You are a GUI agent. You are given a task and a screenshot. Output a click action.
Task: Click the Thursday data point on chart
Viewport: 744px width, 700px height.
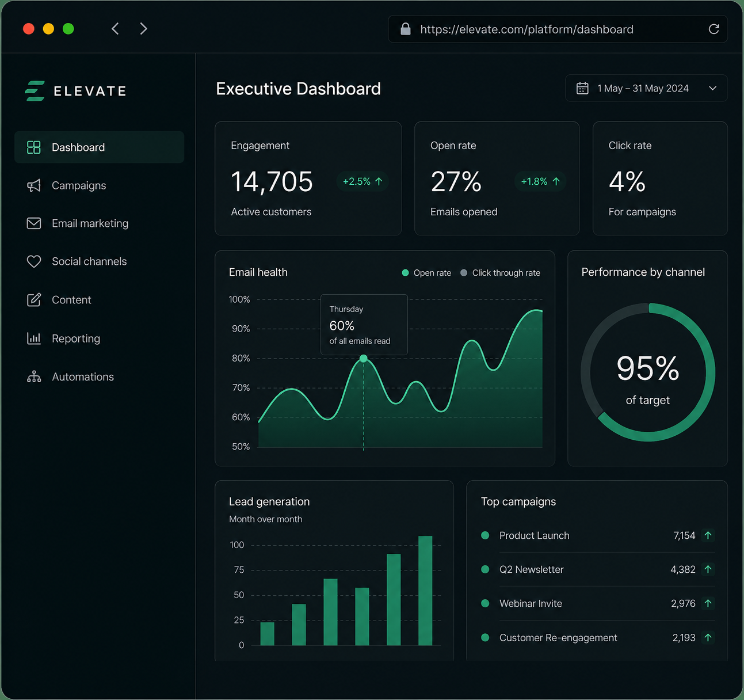pyautogui.click(x=364, y=359)
